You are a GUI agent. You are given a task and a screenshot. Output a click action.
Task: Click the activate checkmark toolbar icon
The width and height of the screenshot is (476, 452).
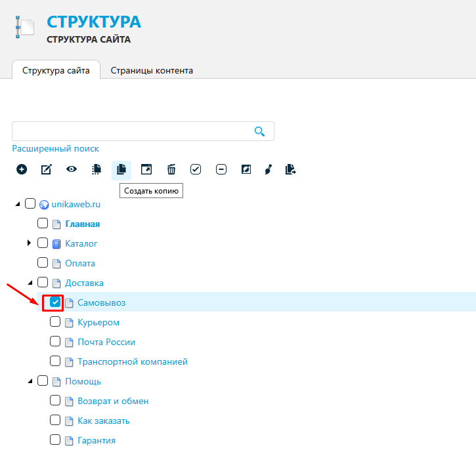(196, 169)
